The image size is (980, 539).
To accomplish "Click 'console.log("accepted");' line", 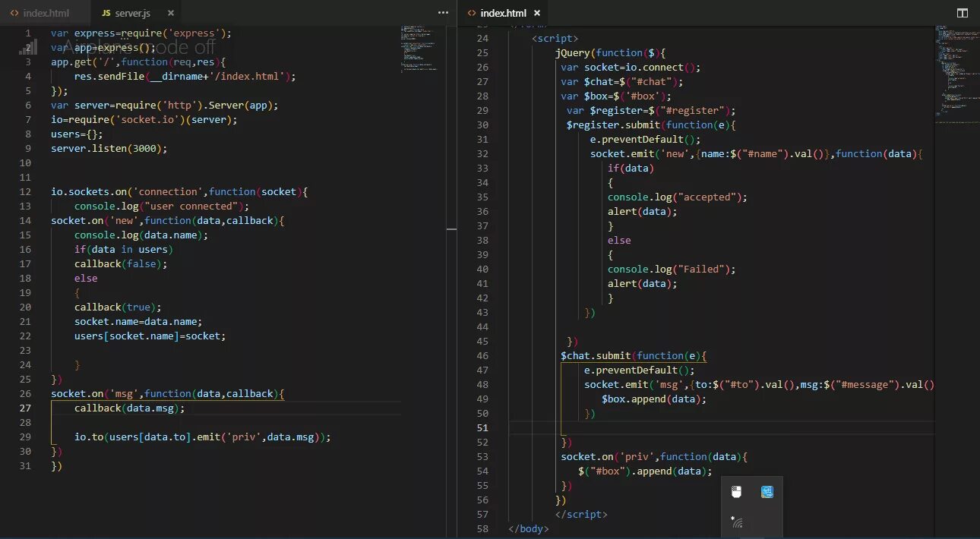I will coord(678,197).
